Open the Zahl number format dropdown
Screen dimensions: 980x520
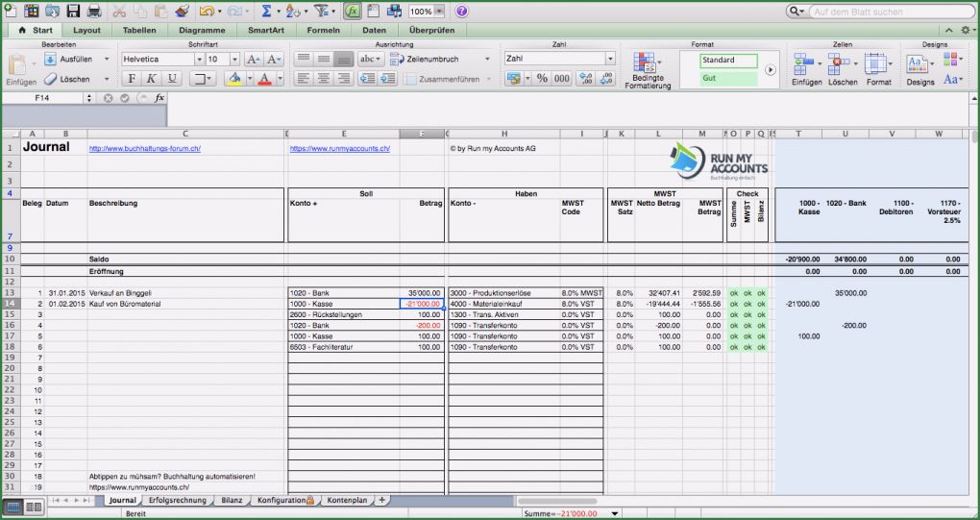[610, 59]
